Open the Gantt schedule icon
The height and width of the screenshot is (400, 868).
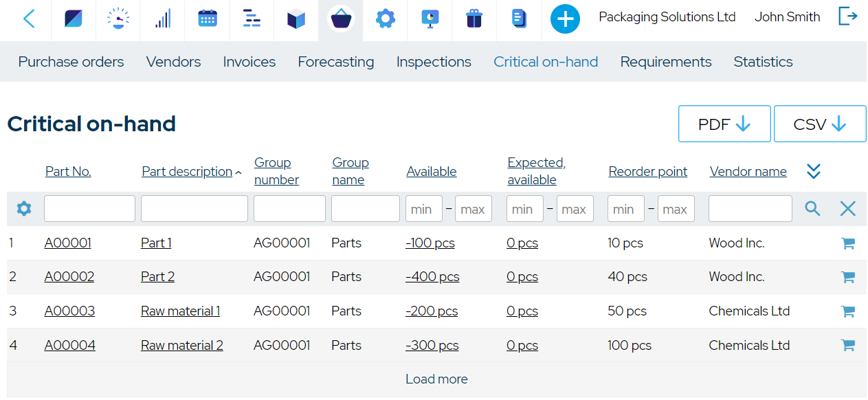251,19
